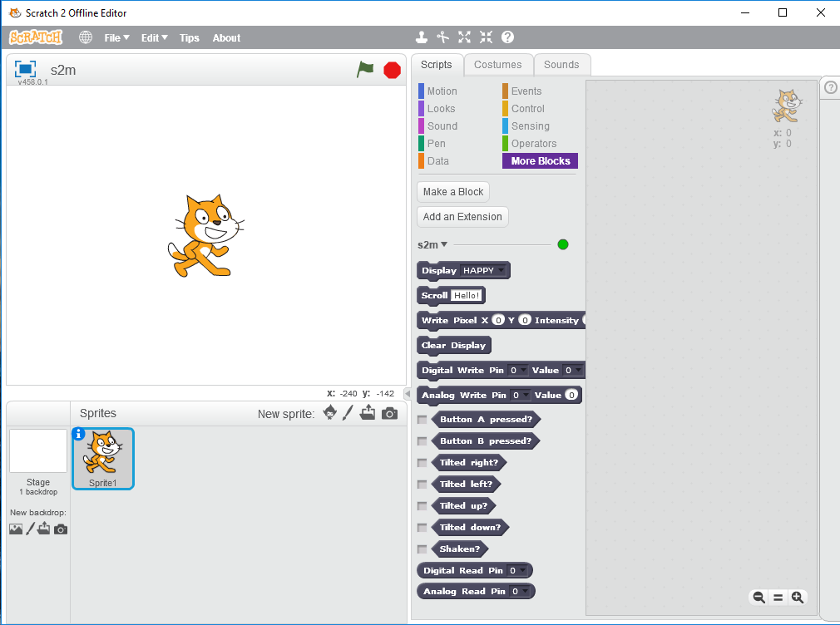Screen dimensions: 840x625
Task: Click the red stop sign button
Action: [393, 70]
